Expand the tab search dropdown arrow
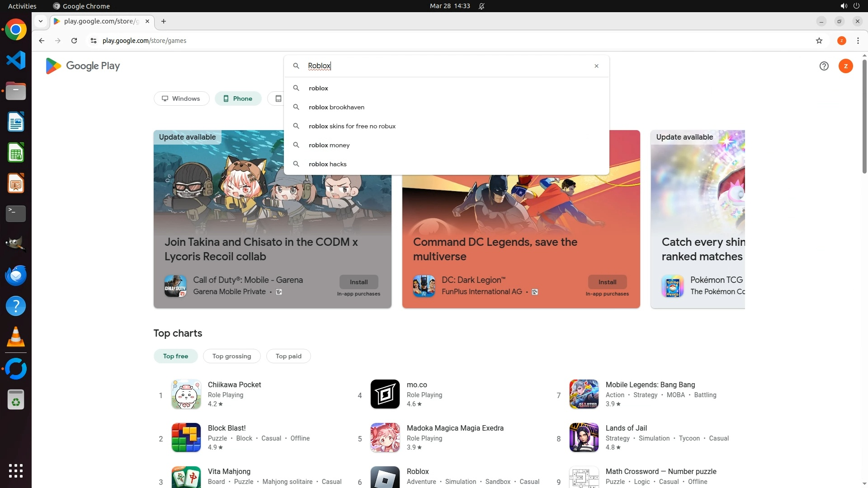The height and width of the screenshot is (488, 868). click(x=41, y=21)
